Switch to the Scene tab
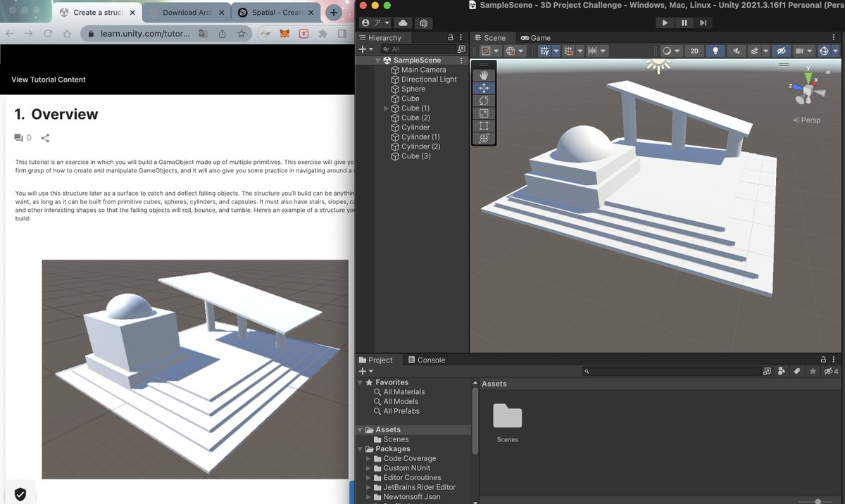This screenshot has height=504, width=845. [x=489, y=38]
